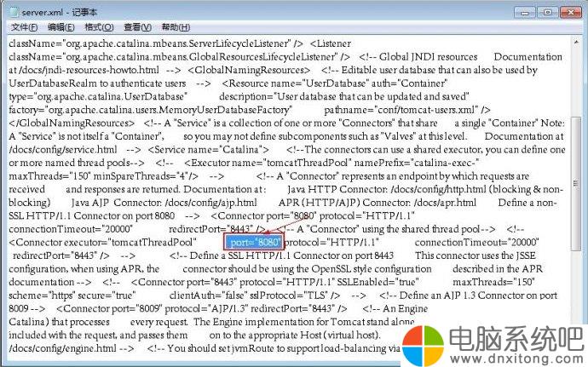The width and height of the screenshot is (588, 367).
Task: Click the text 'GlobalResourcesLifecycleListener'
Action: point(261,56)
